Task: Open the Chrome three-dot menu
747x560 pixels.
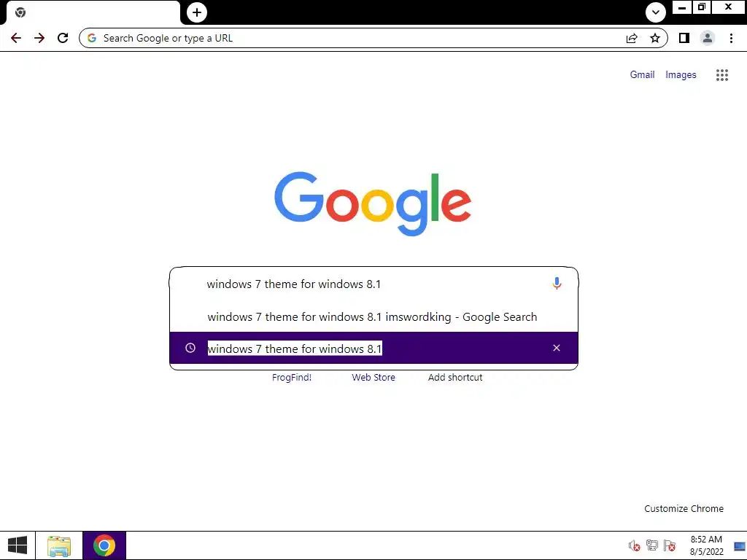Action: [731, 38]
